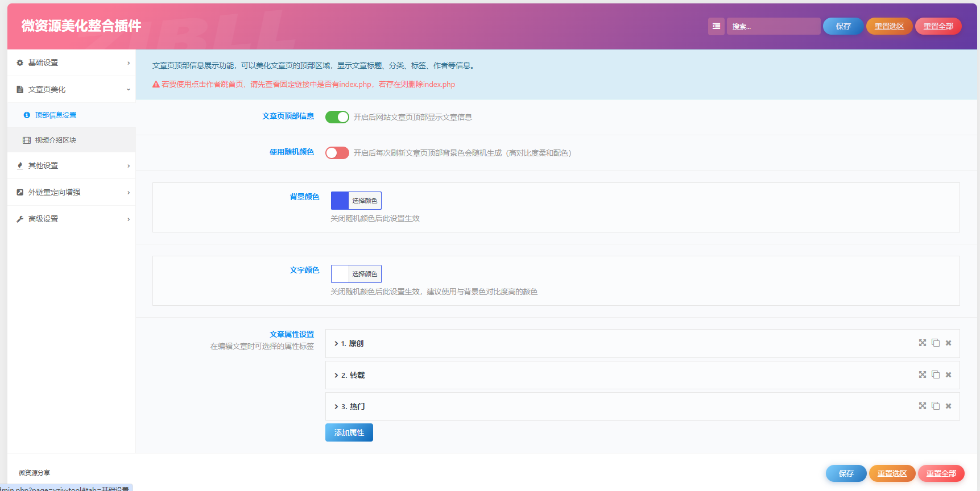The image size is (980, 491).
Task: Delete the 转载 attribute row
Action: tap(948, 375)
